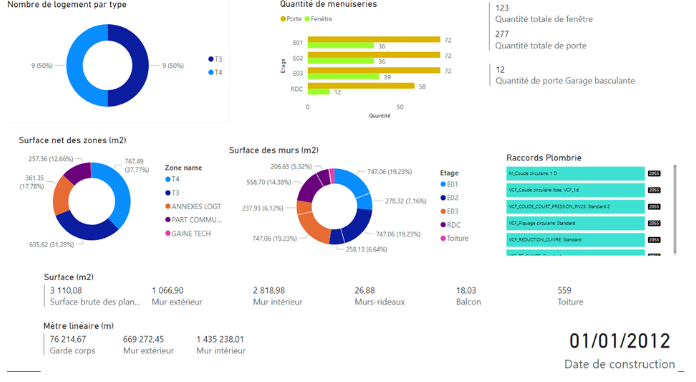Click T4 in the Nombre de logement legend
Screen dimensions: 696x382
tap(215, 72)
